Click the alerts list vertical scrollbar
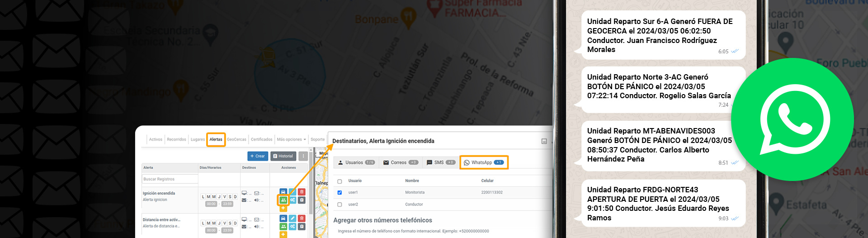 click(311, 181)
